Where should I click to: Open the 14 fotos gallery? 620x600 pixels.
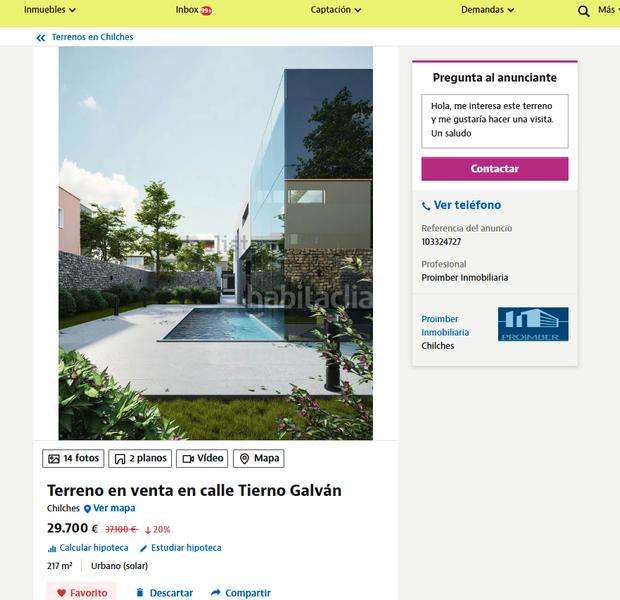coord(73,458)
